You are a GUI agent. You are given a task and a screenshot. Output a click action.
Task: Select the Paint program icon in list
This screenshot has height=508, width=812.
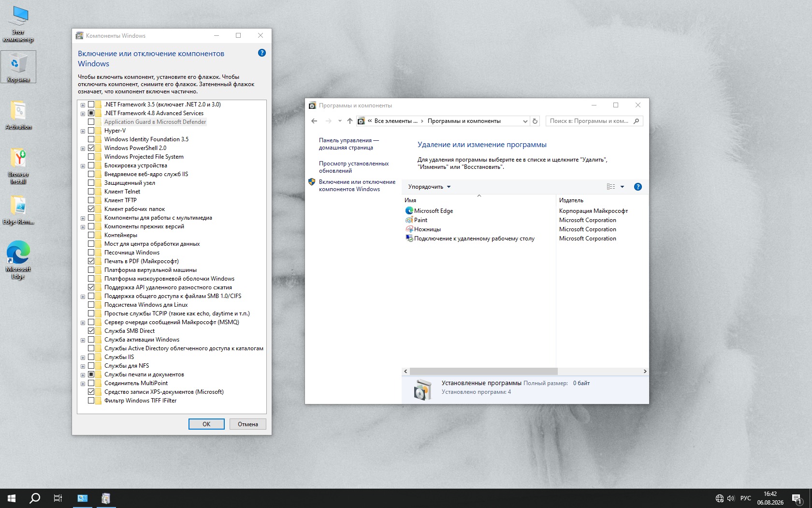[x=409, y=220]
